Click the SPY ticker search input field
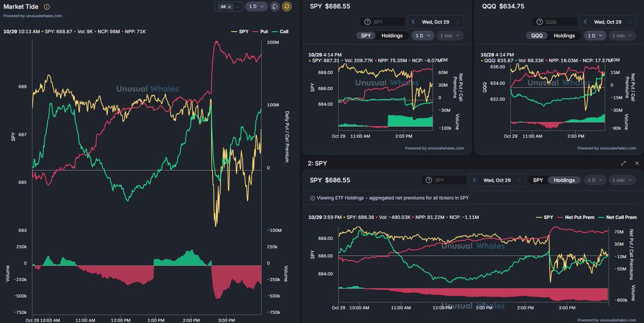The image size is (644, 323). [x=384, y=21]
